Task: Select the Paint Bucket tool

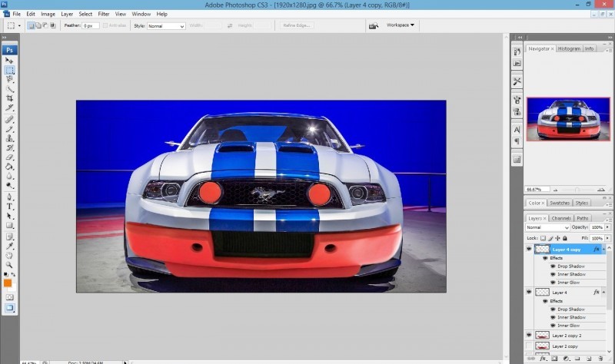Action: [9, 167]
